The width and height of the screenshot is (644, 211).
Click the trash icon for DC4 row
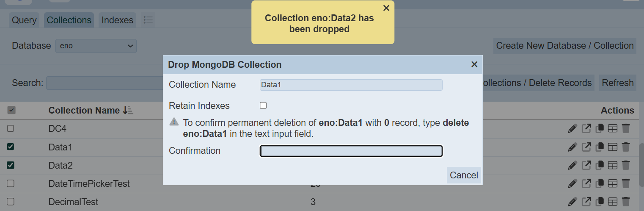626,128
